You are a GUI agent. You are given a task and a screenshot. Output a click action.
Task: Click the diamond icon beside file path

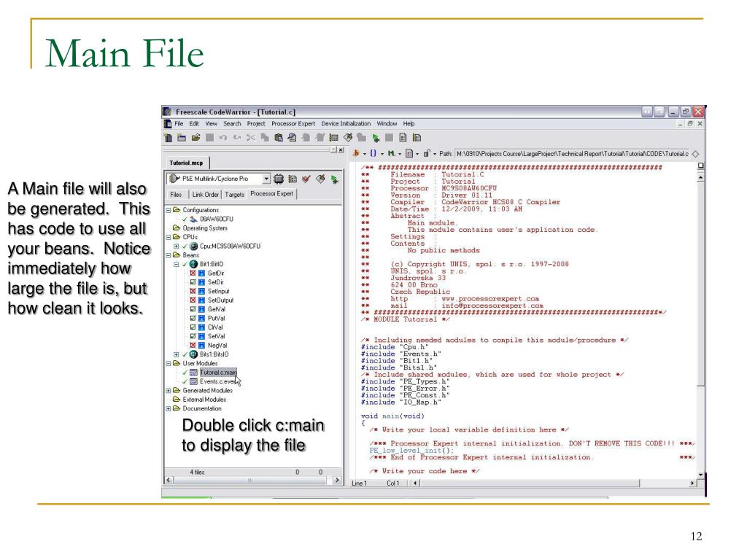click(695, 154)
